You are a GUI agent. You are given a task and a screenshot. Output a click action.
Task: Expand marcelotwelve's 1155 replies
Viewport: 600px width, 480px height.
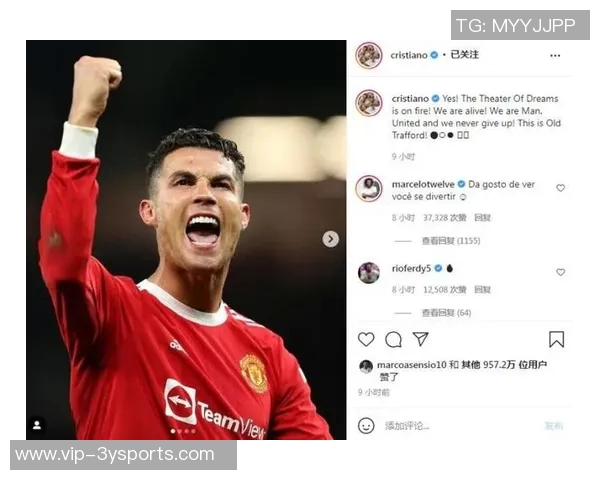point(451,241)
